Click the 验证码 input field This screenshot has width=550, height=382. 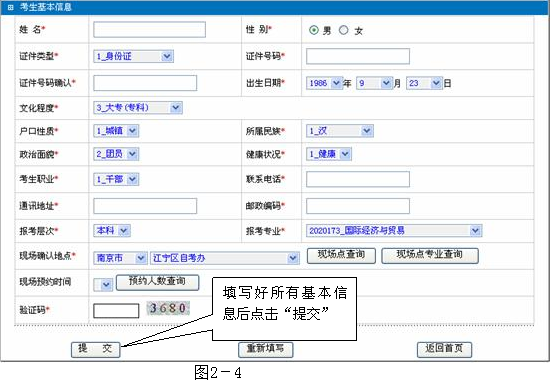click(x=116, y=311)
